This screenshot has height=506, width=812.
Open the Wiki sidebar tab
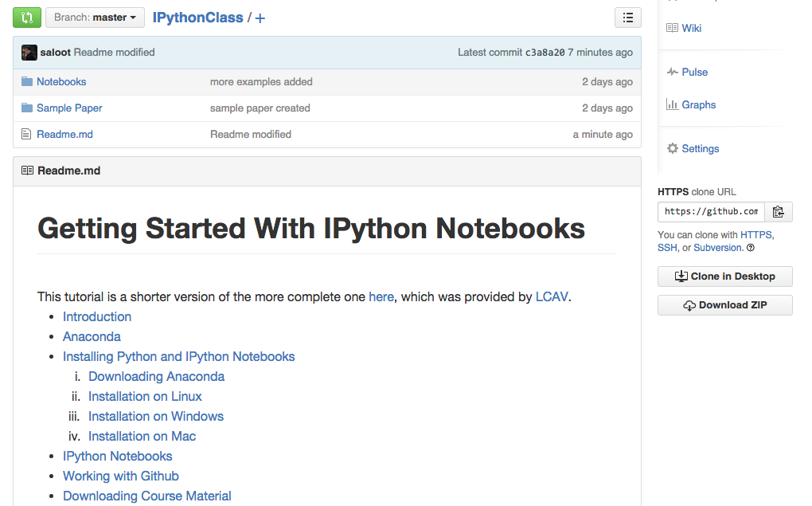point(691,28)
